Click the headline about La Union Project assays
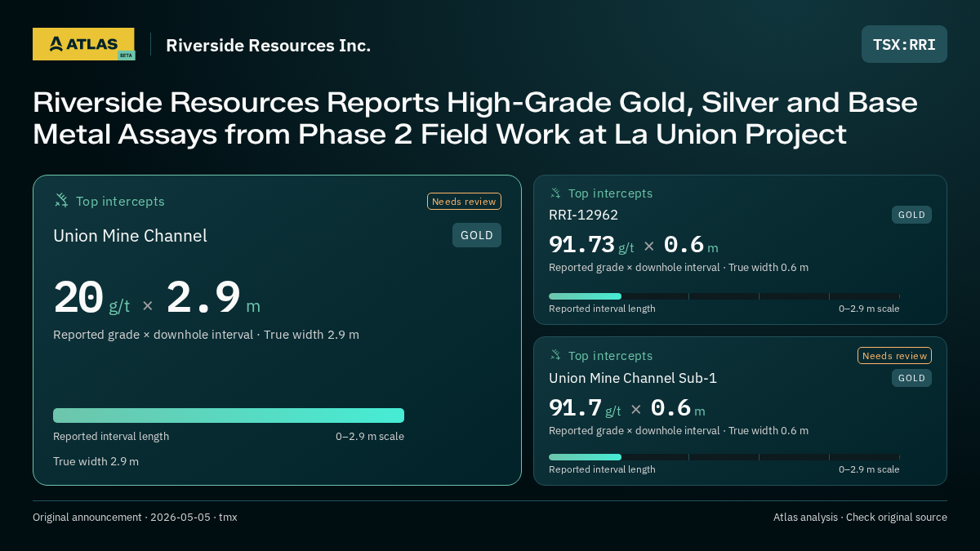 (475, 118)
